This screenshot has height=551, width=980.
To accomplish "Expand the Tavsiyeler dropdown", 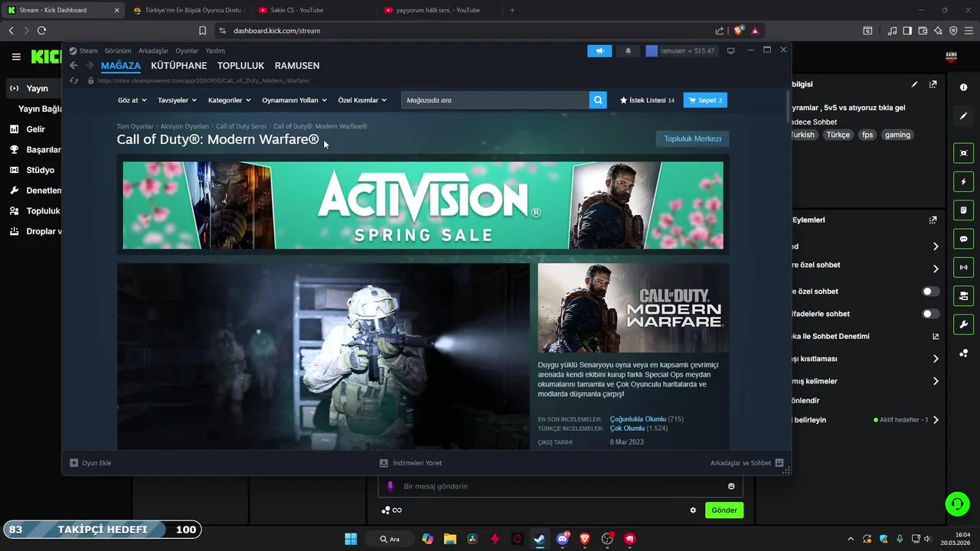I will click(x=177, y=100).
